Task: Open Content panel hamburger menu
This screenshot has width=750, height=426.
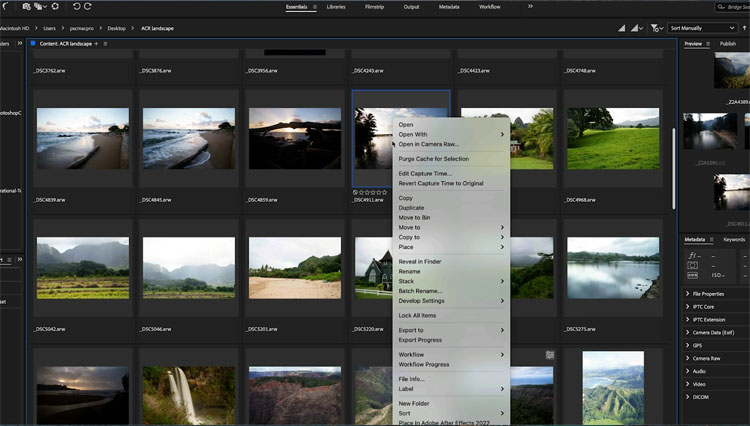Action: (x=105, y=44)
